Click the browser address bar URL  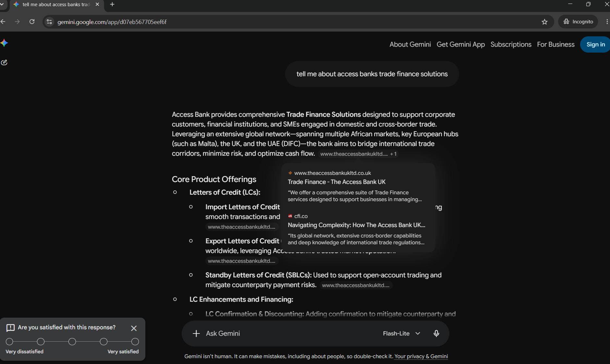pos(112,22)
